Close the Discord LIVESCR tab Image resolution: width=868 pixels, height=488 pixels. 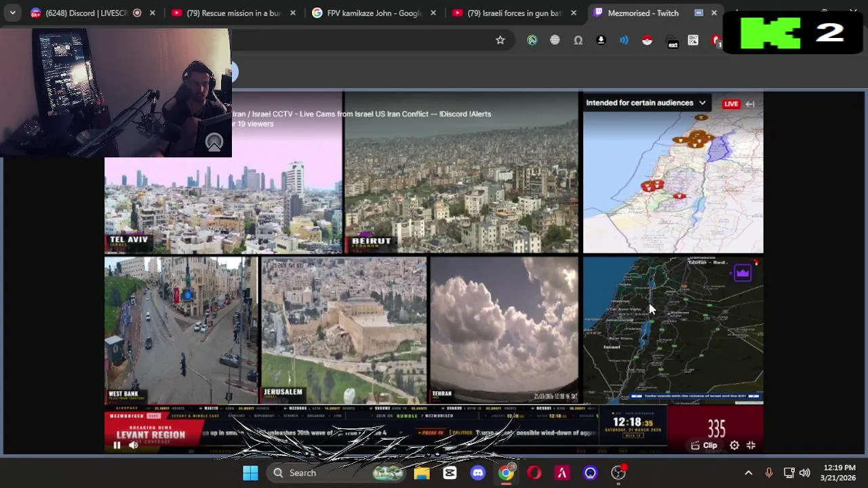pyautogui.click(x=152, y=13)
